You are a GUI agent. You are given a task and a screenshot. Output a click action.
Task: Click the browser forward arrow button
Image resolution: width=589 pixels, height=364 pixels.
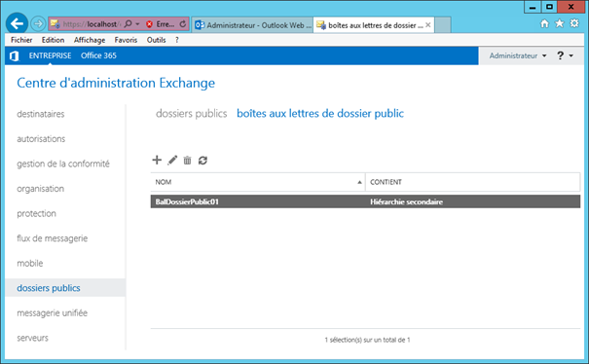coord(38,24)
